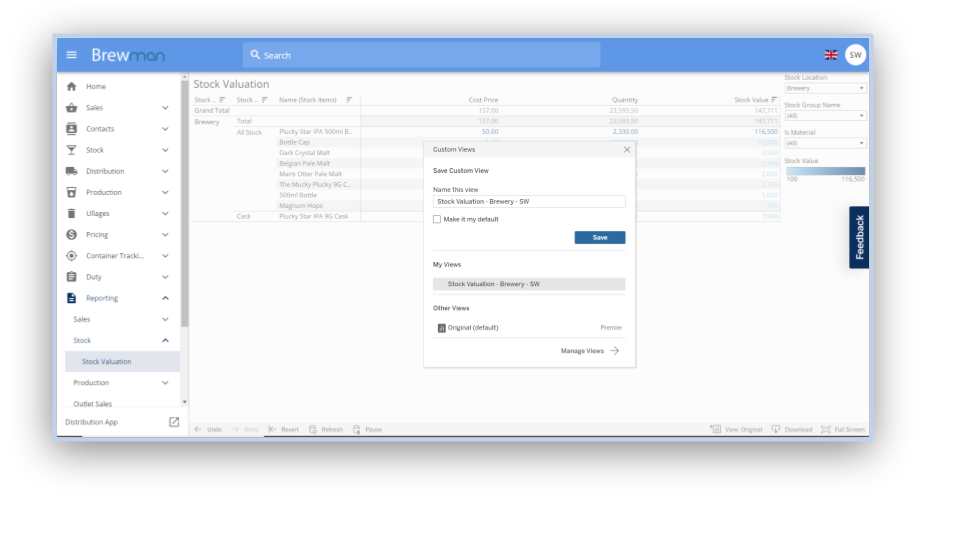Click the Reporting document icon
960x540 pixels.
click(x=72, y=298)
